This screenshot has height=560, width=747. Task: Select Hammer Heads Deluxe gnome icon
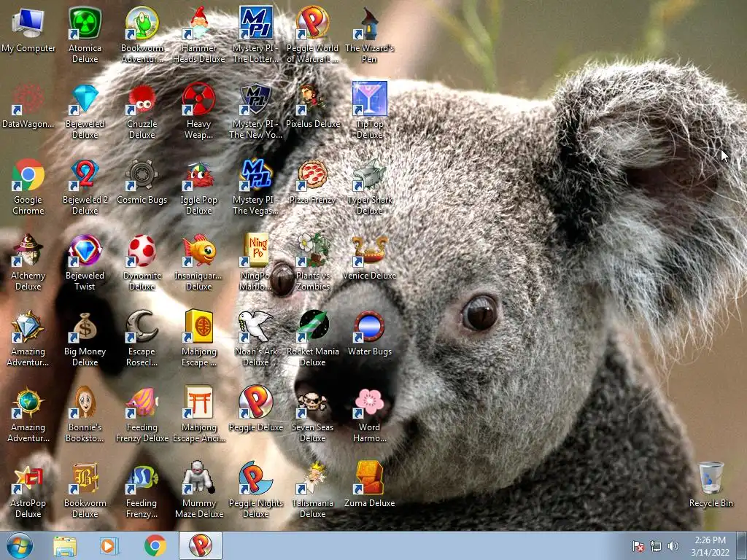(198, 23)
